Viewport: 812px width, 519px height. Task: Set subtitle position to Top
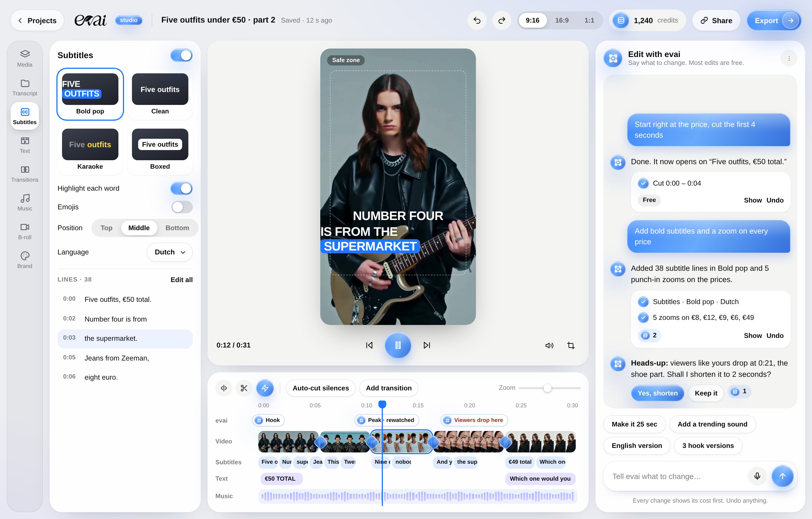106,228
